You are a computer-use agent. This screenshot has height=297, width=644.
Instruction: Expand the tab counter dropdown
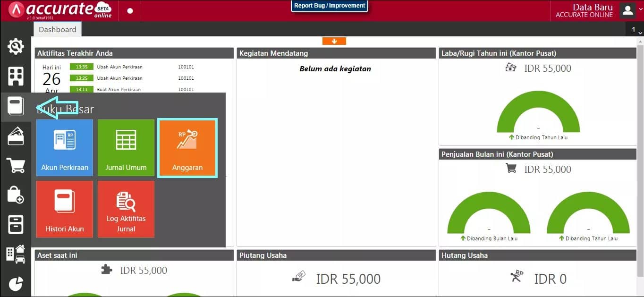pos(636,30)
